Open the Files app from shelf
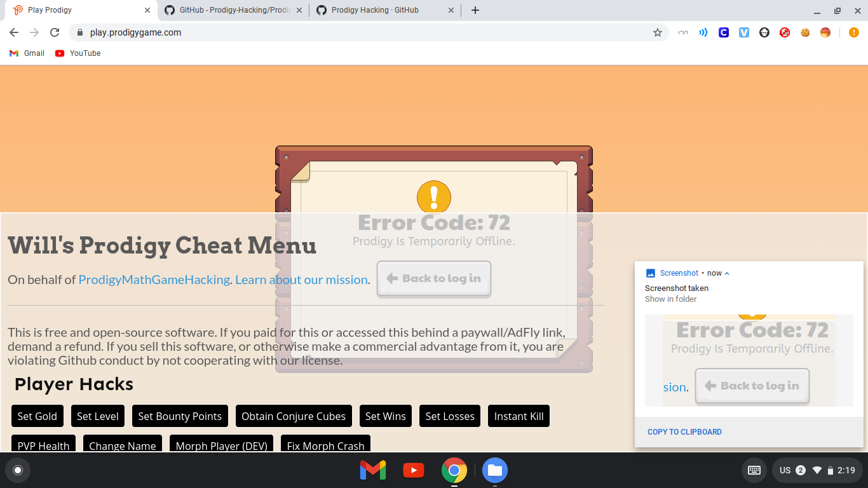868x488 pixels. click(x=495, y=470)
